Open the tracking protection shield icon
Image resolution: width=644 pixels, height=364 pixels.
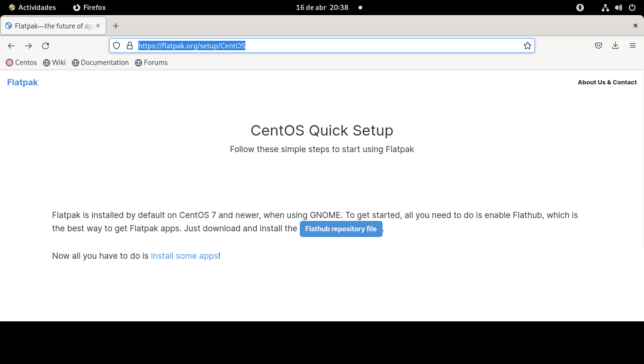(116, 45)
